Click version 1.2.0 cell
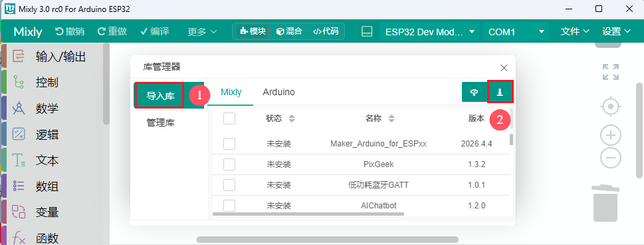 tap(477, 206)
